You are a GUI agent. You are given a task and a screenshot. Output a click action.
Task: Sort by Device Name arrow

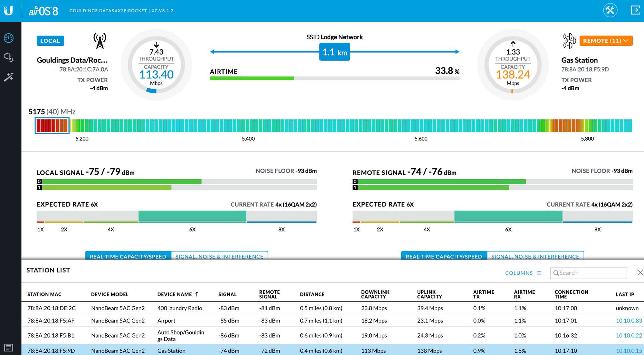coord(197,294)
